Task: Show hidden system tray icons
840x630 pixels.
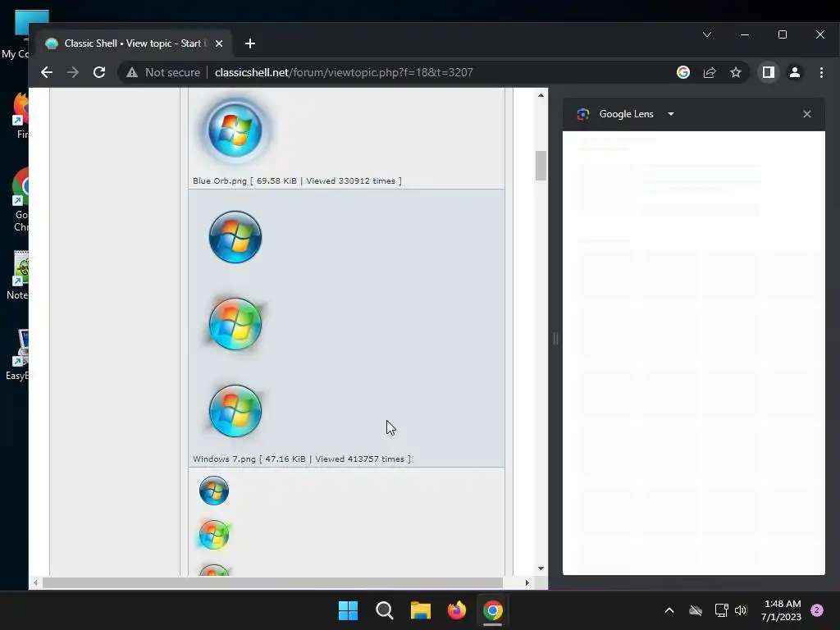Action: click(x=669, y=610)
